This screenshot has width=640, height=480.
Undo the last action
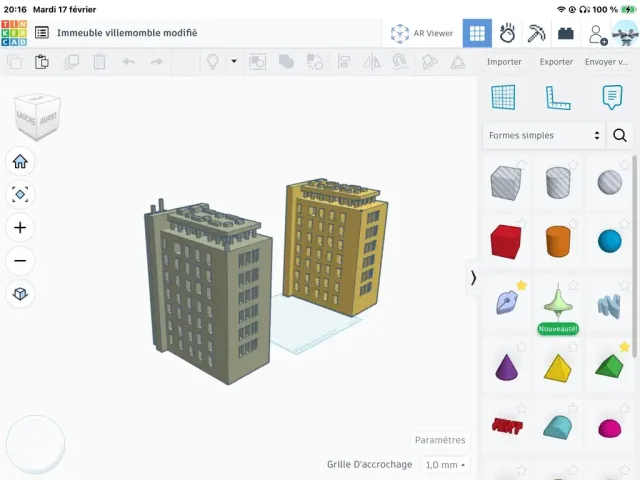(129, 62)
